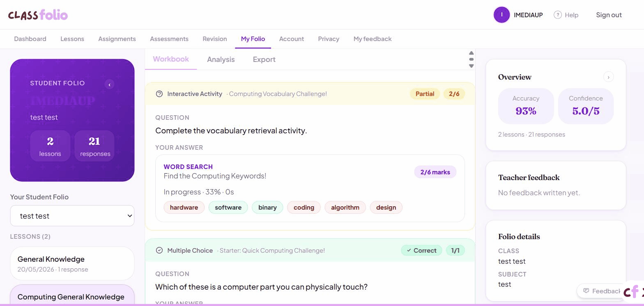Screen dimensions: 644x306
Task: Open the Lessons tab
Action: tap(72, 39)
